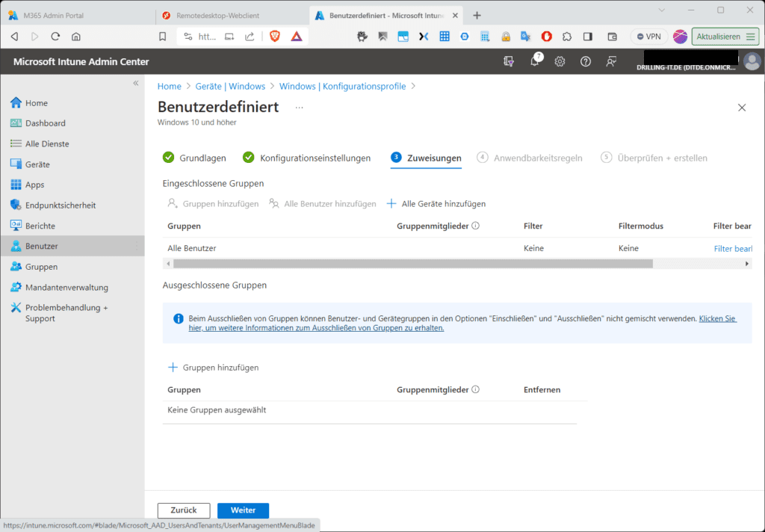Image resolution: width=765 pixels, height=532 pixels.
Task: Go to the Grundlagen step
Action: [195, 158]
